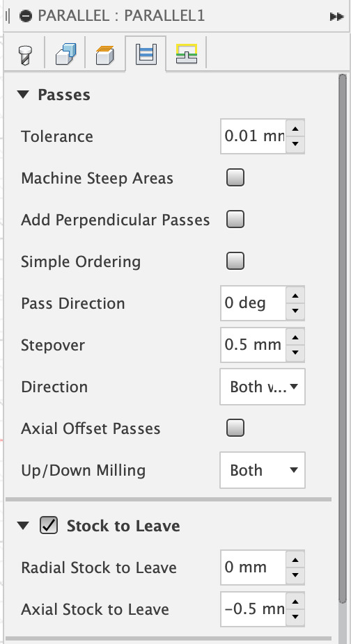Check Add Perpendicular Passes
The width and height of the screenshot is (351, 644).
tap(235, 219)
